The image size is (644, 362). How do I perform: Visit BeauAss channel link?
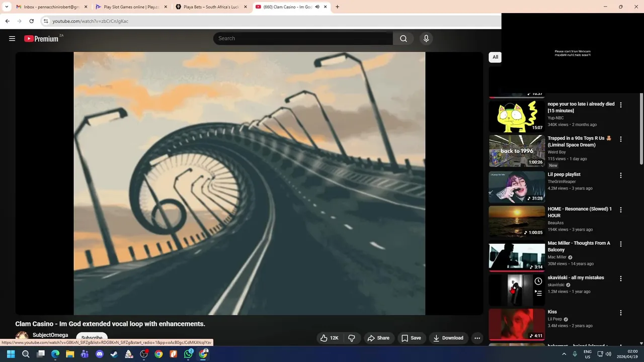pos(555,223)
